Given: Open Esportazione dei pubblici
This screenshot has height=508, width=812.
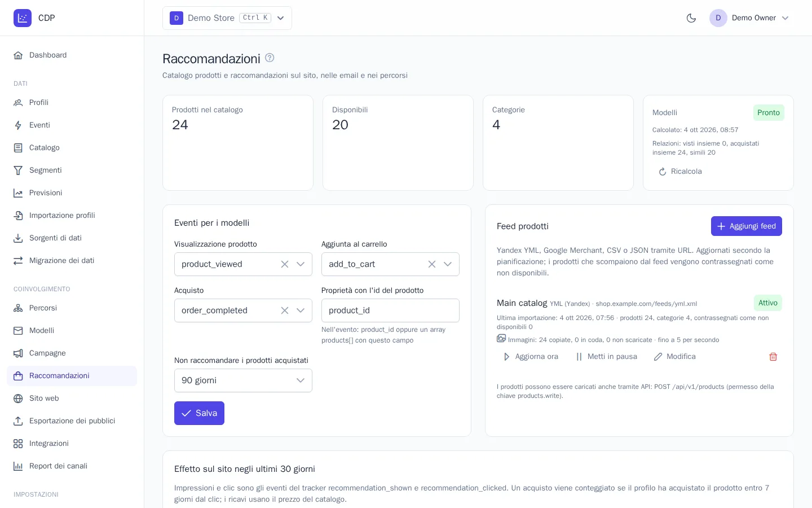Looking at the screenshot, I should click(x=72, y=421).
